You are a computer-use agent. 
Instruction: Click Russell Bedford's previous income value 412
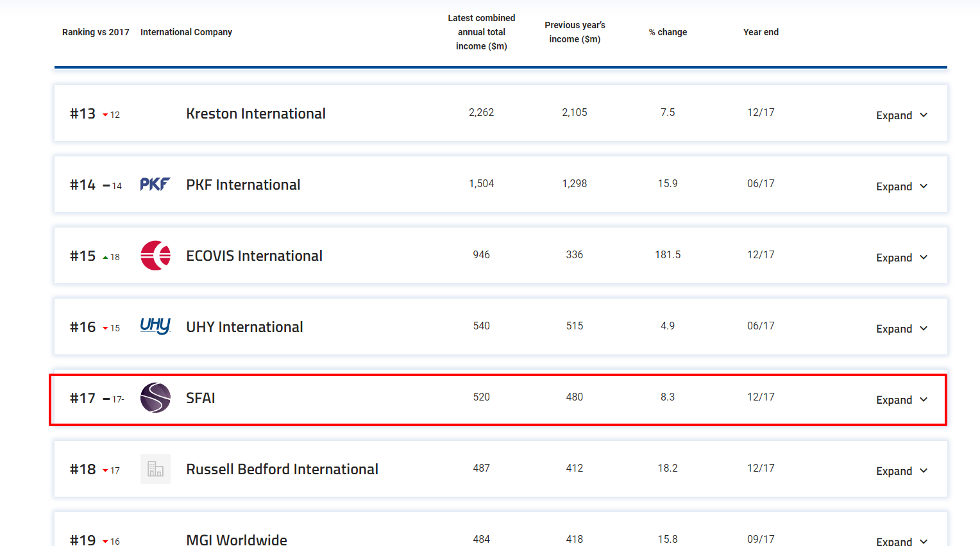tap(575, 468)
